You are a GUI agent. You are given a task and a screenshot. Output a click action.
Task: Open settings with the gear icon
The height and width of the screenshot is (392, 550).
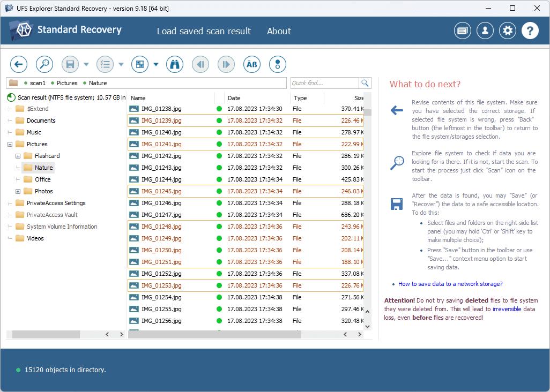(508, 31)
